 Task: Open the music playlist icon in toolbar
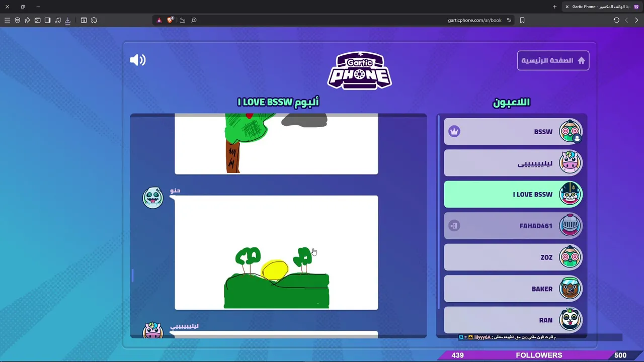click(x=57, y=20)
